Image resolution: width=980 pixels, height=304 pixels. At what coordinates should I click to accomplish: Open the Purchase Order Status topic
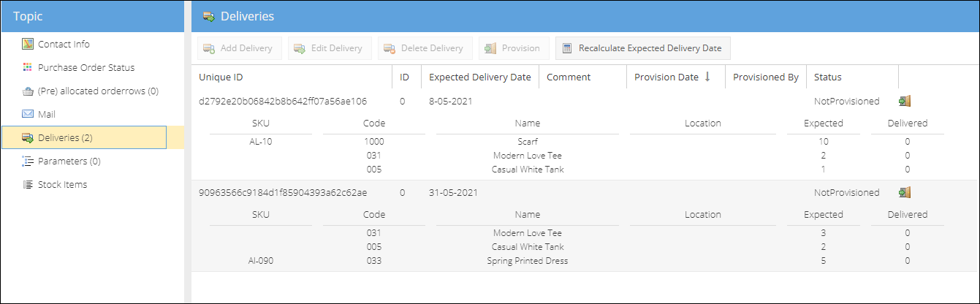pyautogui.click(x=86, y=68)
